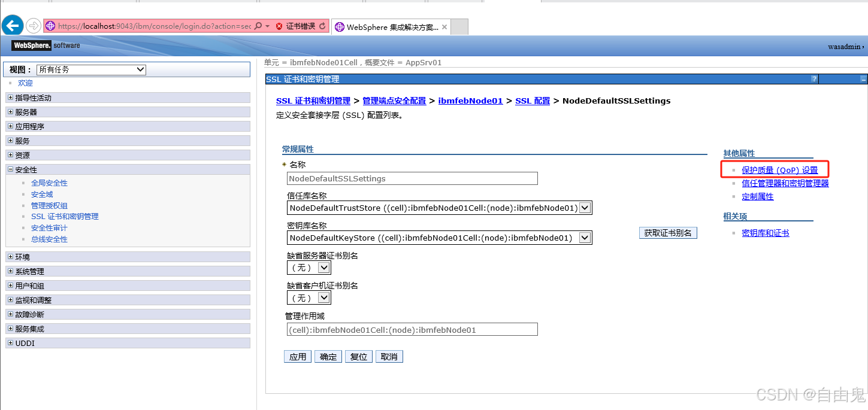Click the help question mark in panel header
The height and width of the screenshot is (410, 868).
point(814,79)
